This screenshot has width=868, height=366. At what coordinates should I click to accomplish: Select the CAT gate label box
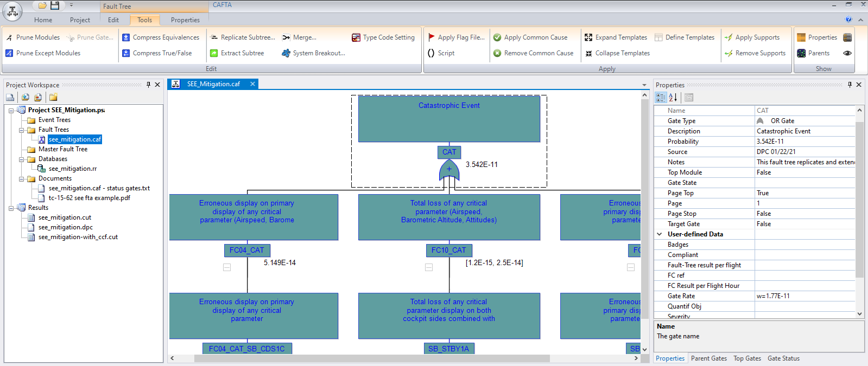(x=449, y=152)
